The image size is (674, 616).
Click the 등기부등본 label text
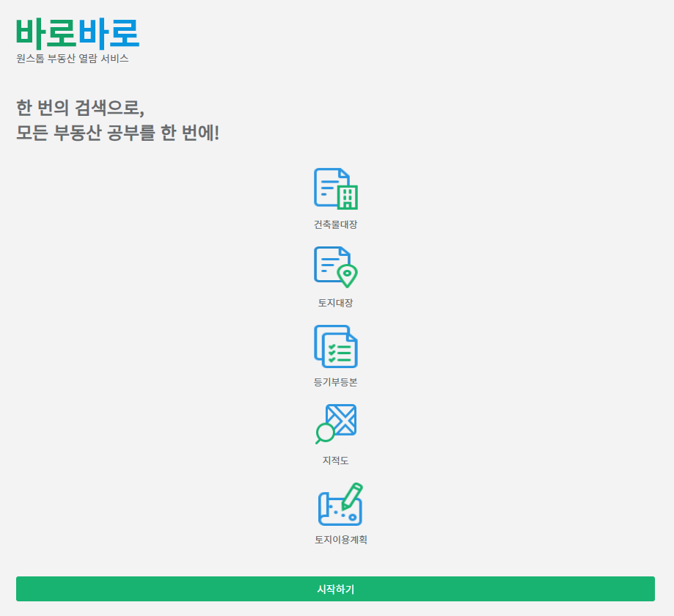336,382
